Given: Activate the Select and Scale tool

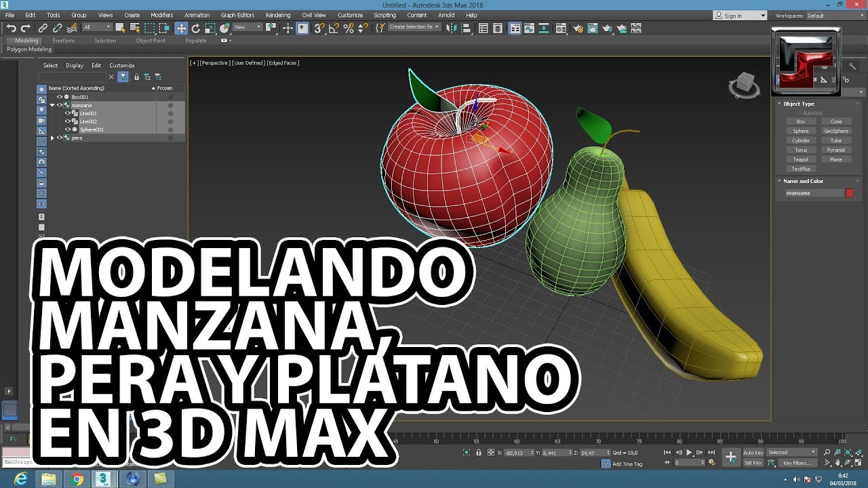Looking at the screenshot, I should click(x=210, y=28).
